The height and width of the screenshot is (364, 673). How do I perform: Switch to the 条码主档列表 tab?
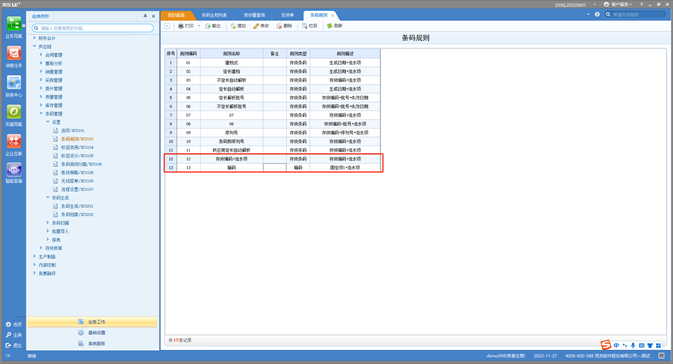point(214,15)
